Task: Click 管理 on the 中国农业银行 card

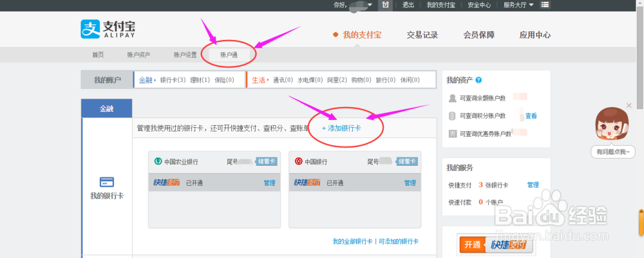Action: (269, 183)
